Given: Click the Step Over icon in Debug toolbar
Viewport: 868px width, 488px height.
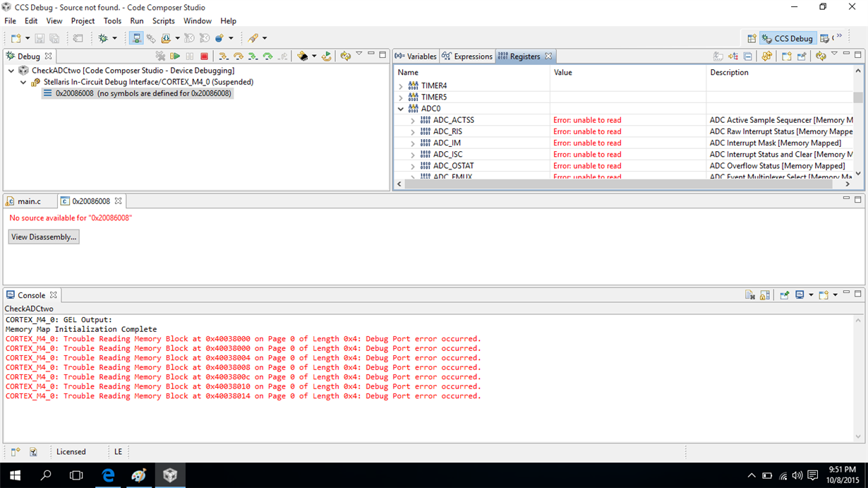Looking at the screenshot, I should point(238,56).
